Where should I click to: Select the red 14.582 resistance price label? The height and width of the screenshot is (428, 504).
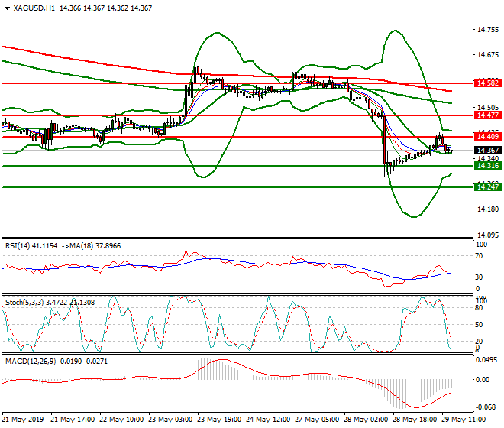pyautogui.click(x=488, y=83)
